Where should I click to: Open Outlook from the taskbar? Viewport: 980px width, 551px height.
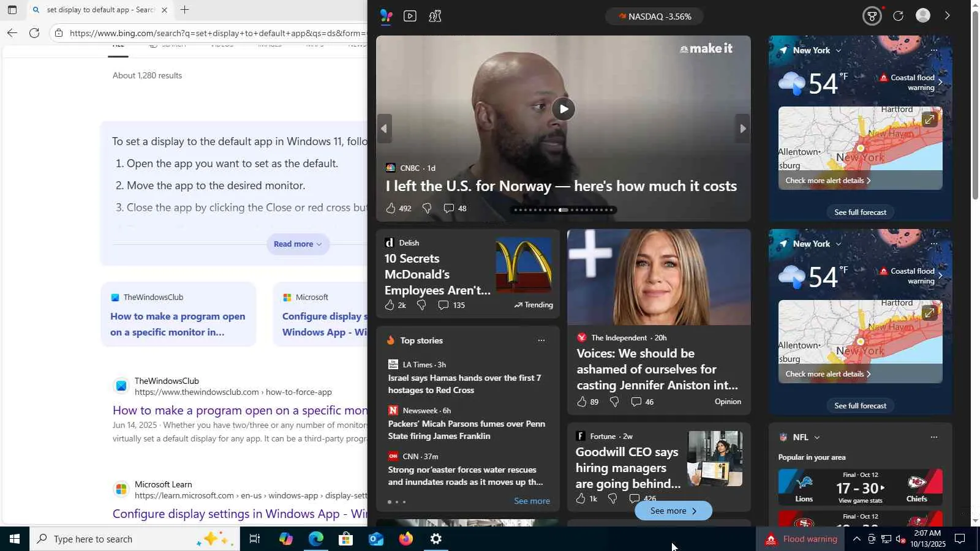tap(375, 539)
